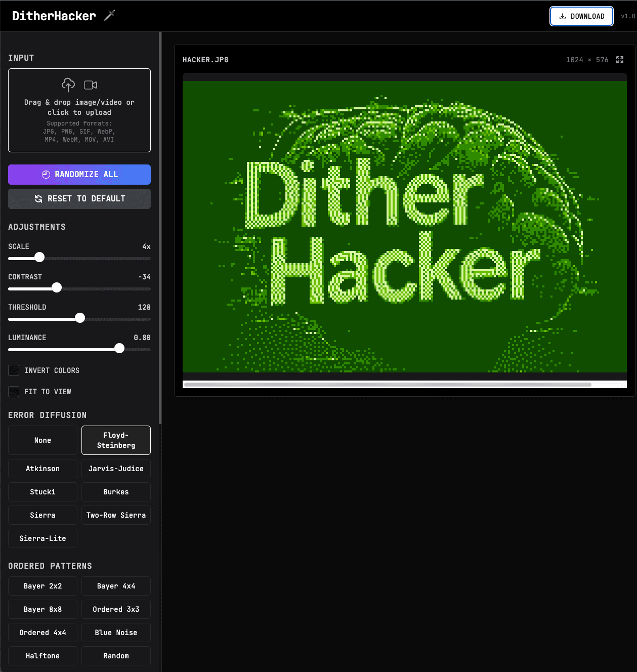637x672 pixels.
Task: Select the Bayer 8x8 ordered pattern
Action: pos(43,609)
